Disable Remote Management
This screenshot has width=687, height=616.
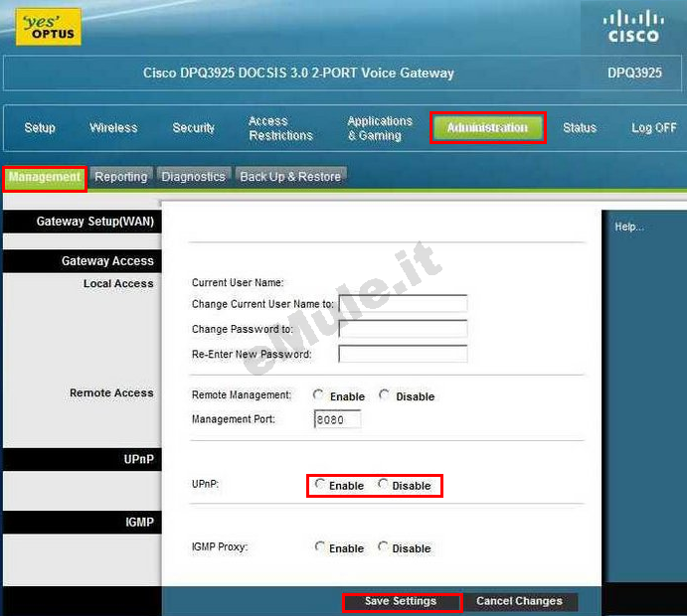(384, 394)
